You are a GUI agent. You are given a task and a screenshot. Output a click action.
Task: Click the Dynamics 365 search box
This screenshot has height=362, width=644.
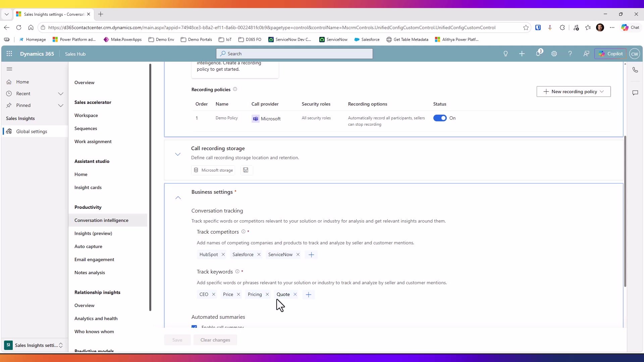(294, 54)
